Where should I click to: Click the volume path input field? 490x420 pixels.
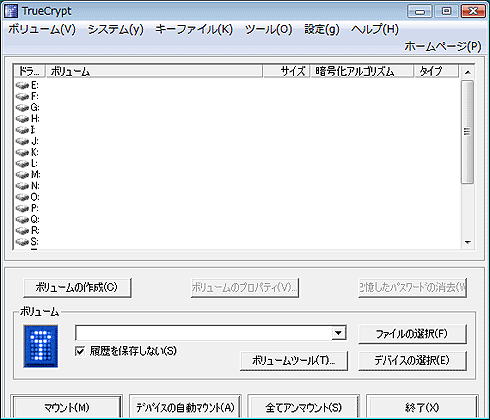point(204,333)
